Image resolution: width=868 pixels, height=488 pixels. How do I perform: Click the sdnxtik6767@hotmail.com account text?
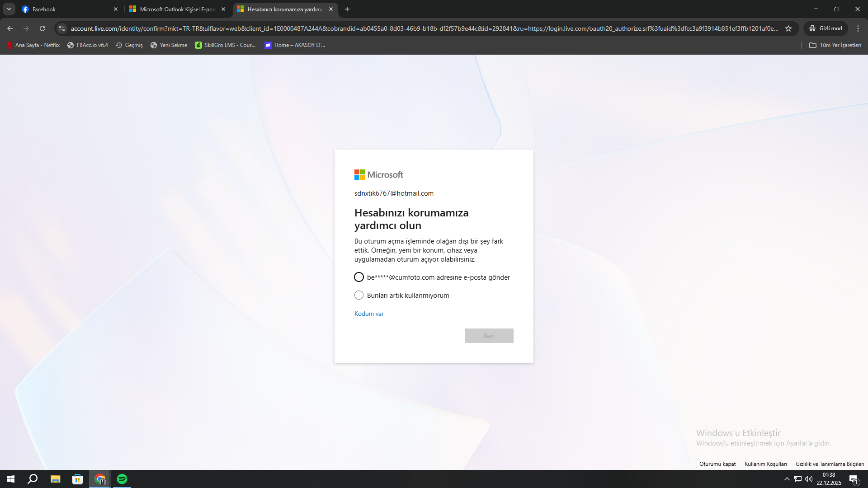pos(394,193)
